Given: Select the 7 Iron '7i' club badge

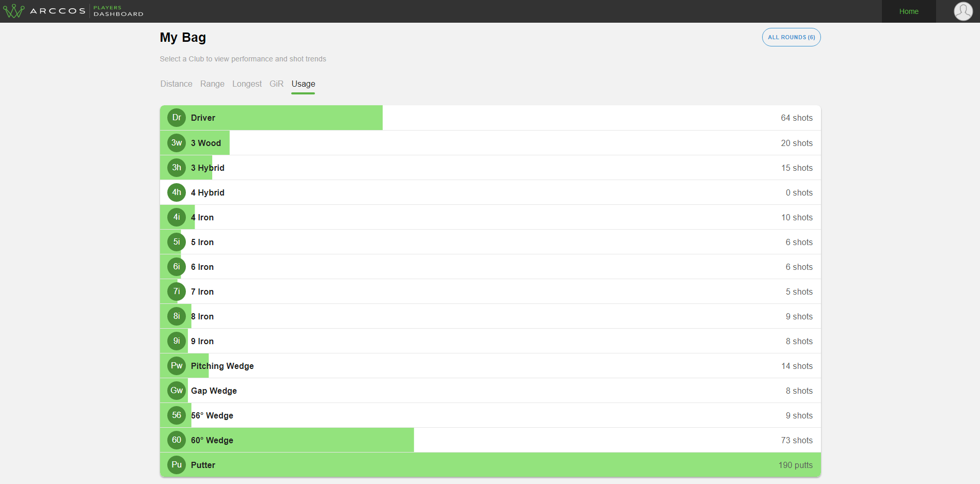Looking at the screenshot, I should click(177, 292).
